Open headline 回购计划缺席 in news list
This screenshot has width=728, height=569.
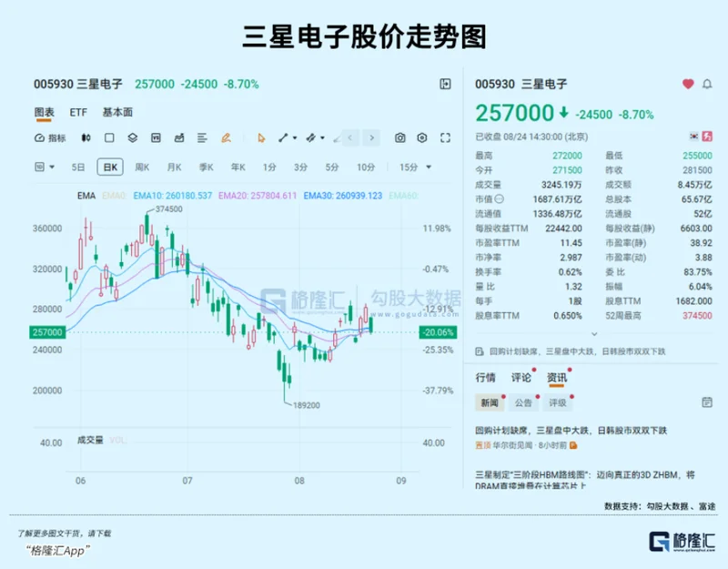(x=571, y=431)
